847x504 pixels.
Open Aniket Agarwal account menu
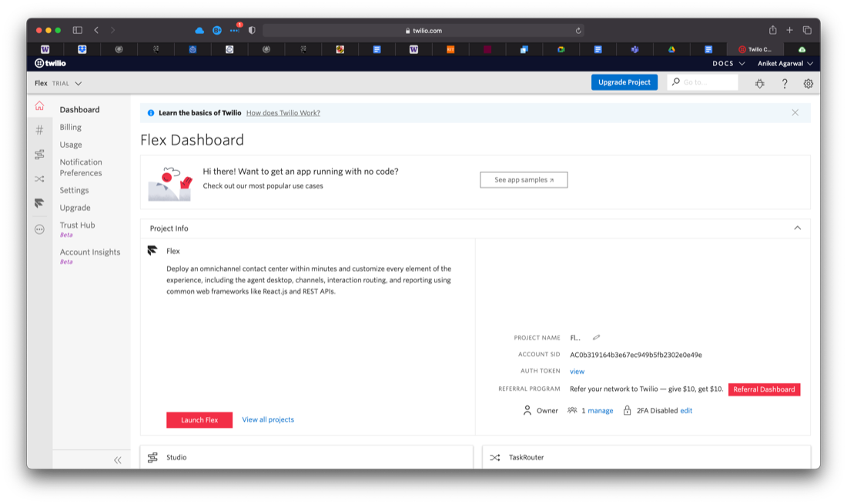(x=785, y=64)
